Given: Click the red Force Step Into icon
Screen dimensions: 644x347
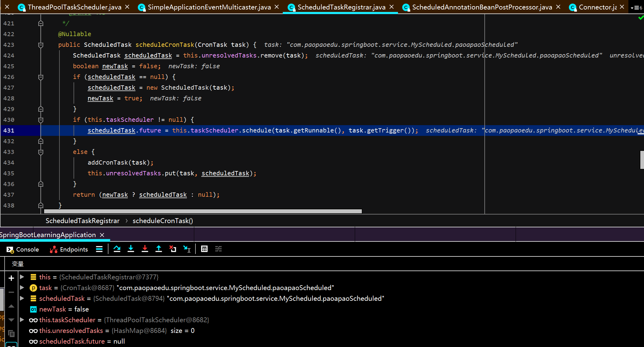Looking at the screenshot, I should coord(145,249).
